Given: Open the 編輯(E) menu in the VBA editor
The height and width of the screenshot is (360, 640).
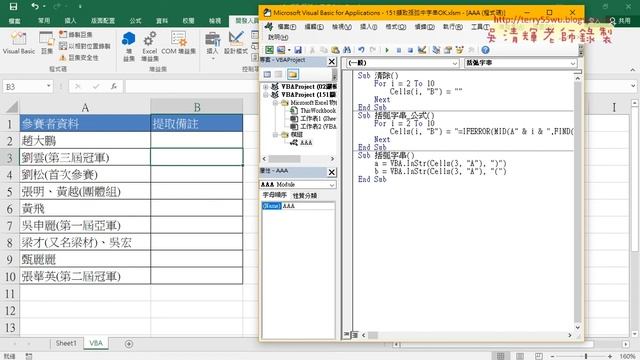Looking at the screenshot, I should coord(314,27).
